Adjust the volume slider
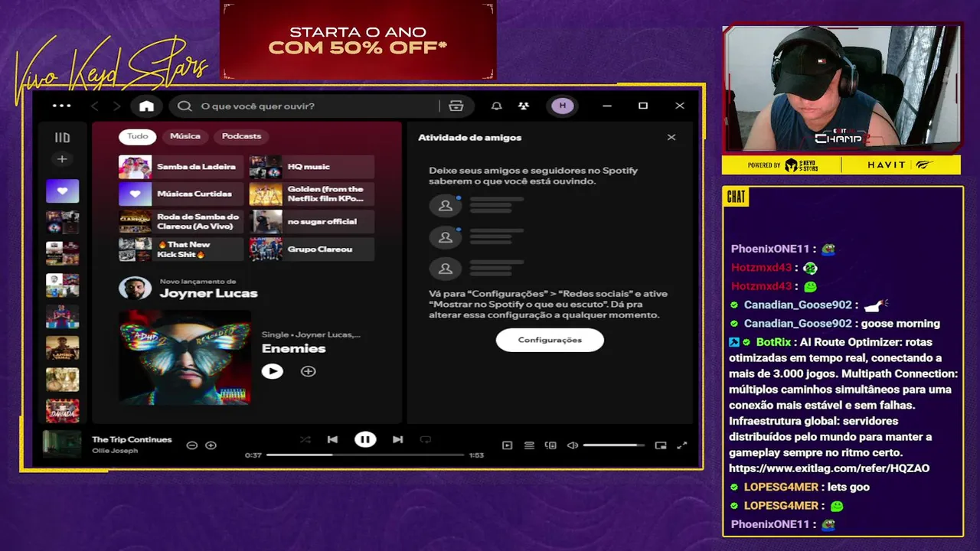980x551 pixels. [x=614, y=445]
